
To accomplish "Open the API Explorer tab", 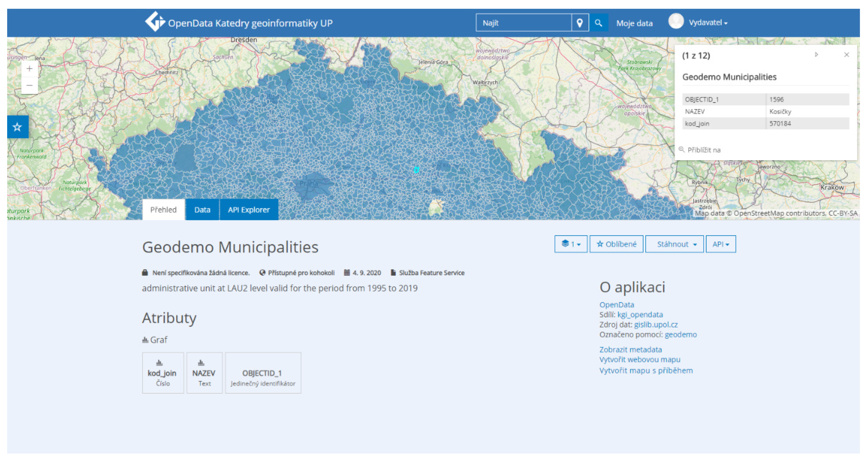I will click(249, 209).
